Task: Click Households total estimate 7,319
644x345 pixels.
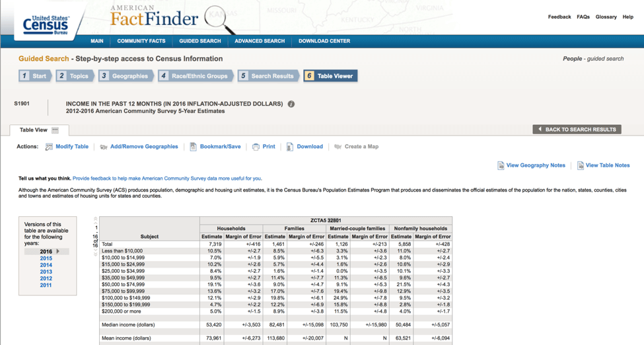Action: pos(215,245)
